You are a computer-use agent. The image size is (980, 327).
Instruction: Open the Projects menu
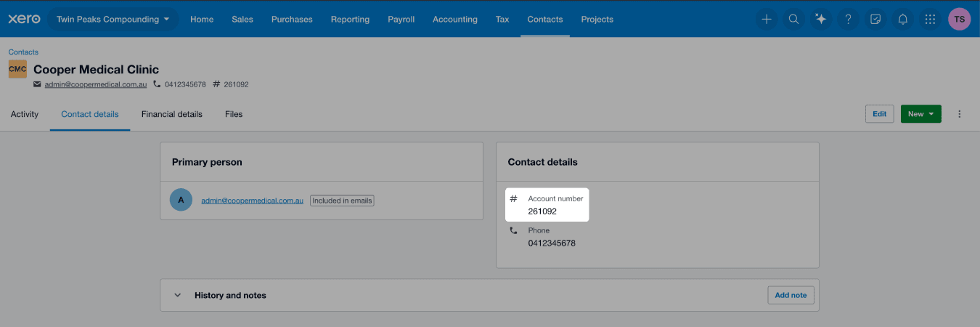pyautogui.click(x=597, y=20)
